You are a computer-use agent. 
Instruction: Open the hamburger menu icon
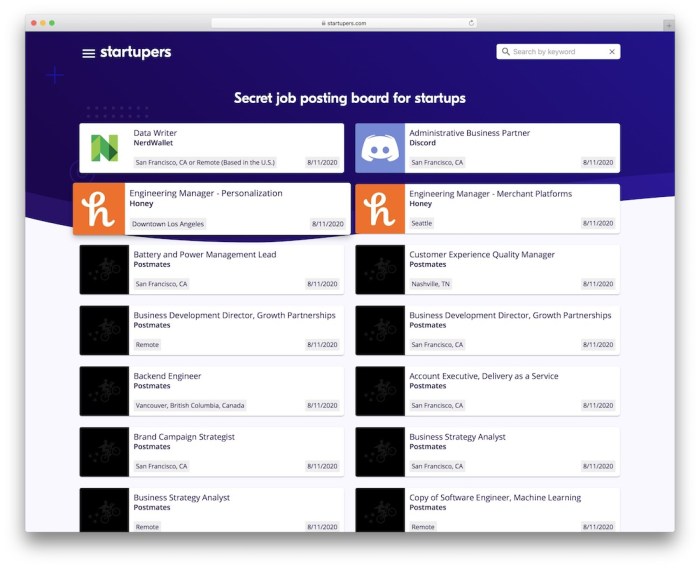click(x=89, y=53)
